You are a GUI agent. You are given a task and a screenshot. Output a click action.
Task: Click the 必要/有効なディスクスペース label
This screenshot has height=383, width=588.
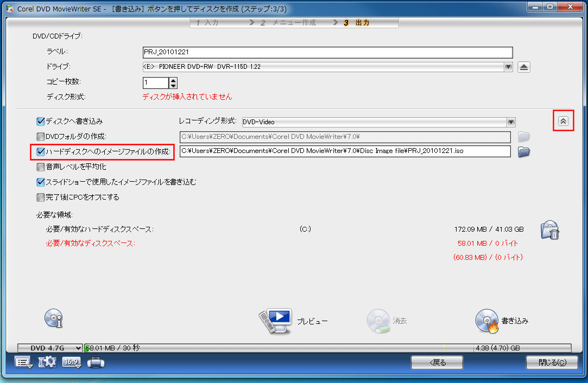coord(90,244)
